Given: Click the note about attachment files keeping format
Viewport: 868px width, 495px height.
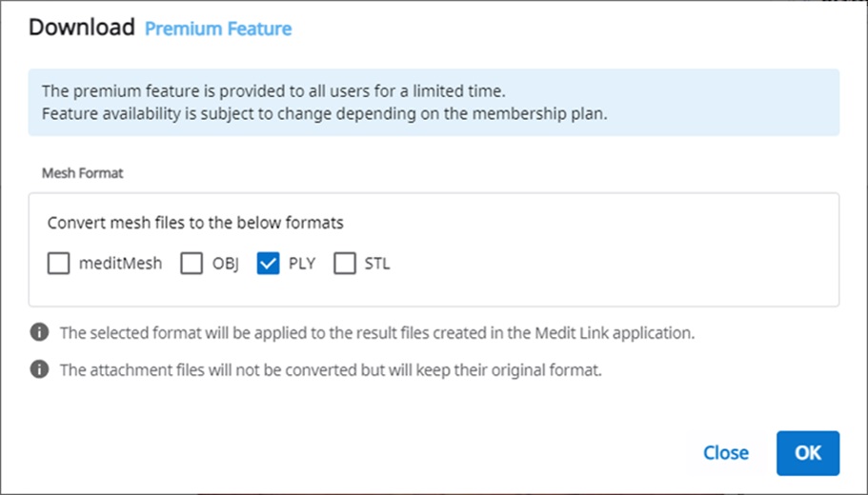Looking at the screenshot, I should coord(331,369).
